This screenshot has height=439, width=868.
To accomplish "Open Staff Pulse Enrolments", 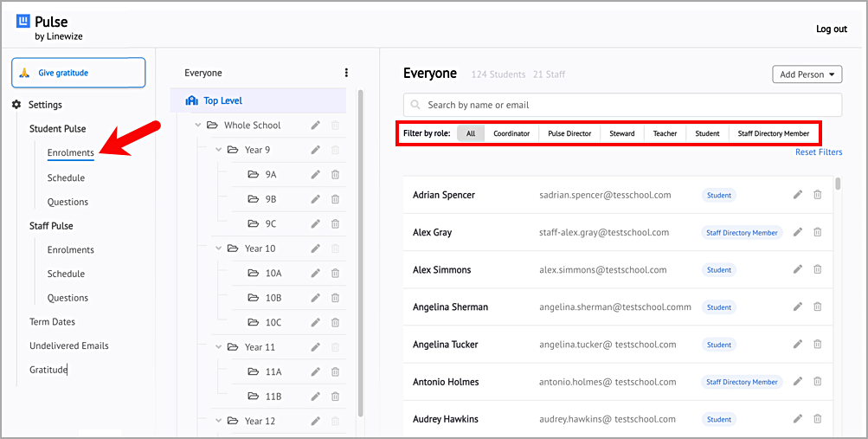I will 71,249.
